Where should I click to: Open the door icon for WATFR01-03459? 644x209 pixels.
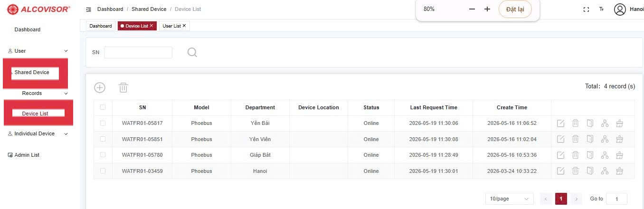pyautogui.click(x=590, y=171)
